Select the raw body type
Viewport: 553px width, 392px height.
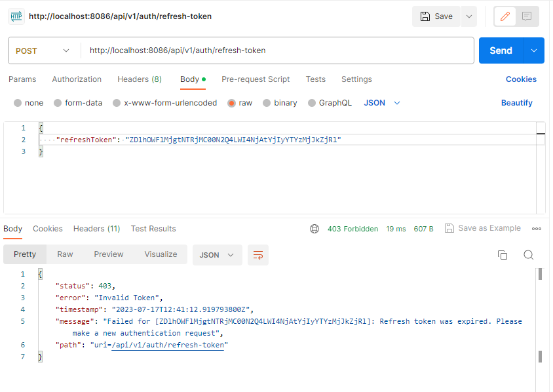240,103
